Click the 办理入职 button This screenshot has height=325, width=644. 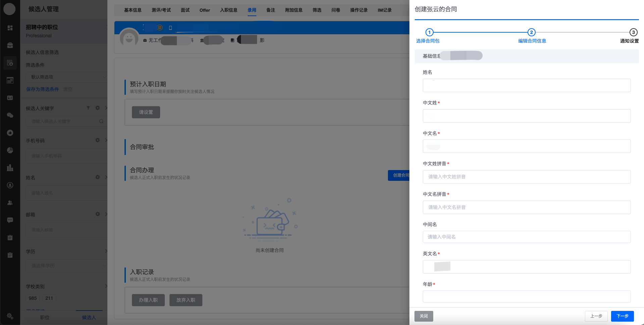click(x=148, y=300)
